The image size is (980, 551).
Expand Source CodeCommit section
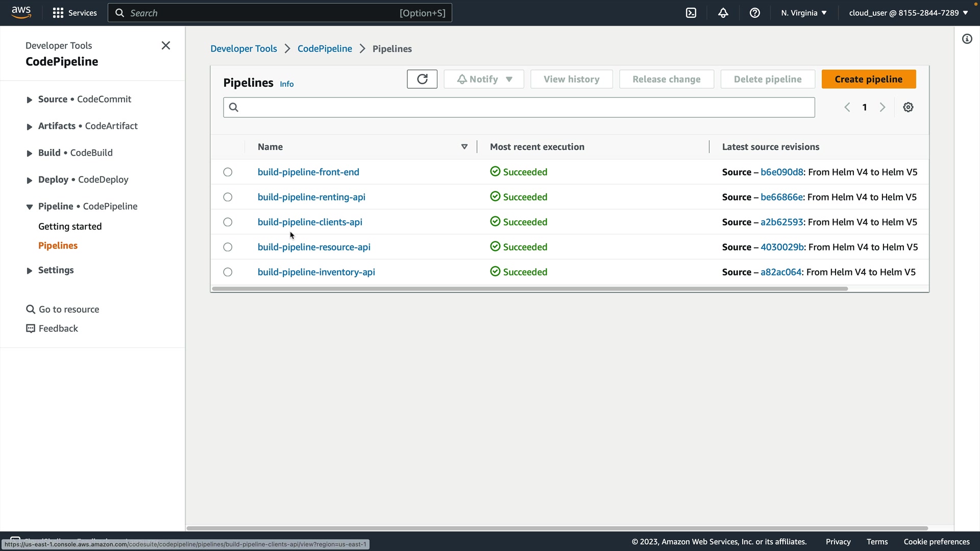coord(30,99)
